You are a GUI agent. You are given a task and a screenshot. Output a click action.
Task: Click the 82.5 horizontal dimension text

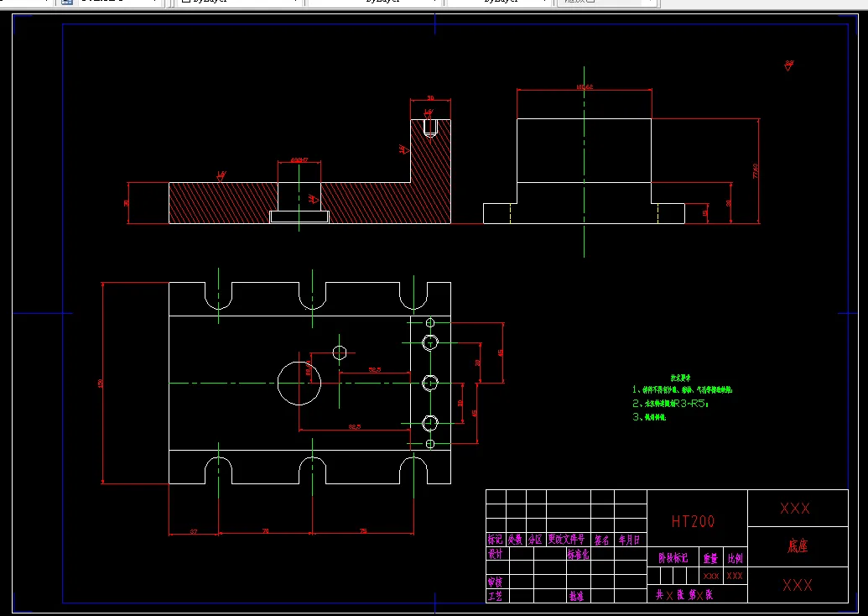click(355, 426)
